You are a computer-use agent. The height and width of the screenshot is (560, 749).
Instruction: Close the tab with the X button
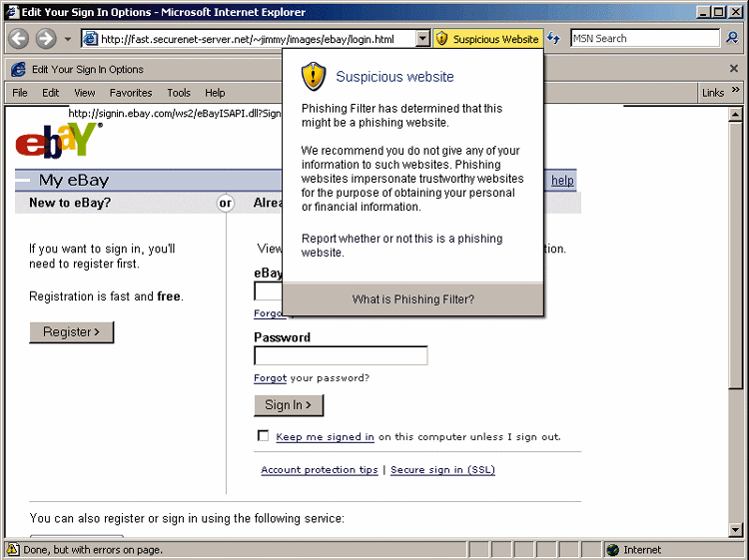[x=734, y=69]
